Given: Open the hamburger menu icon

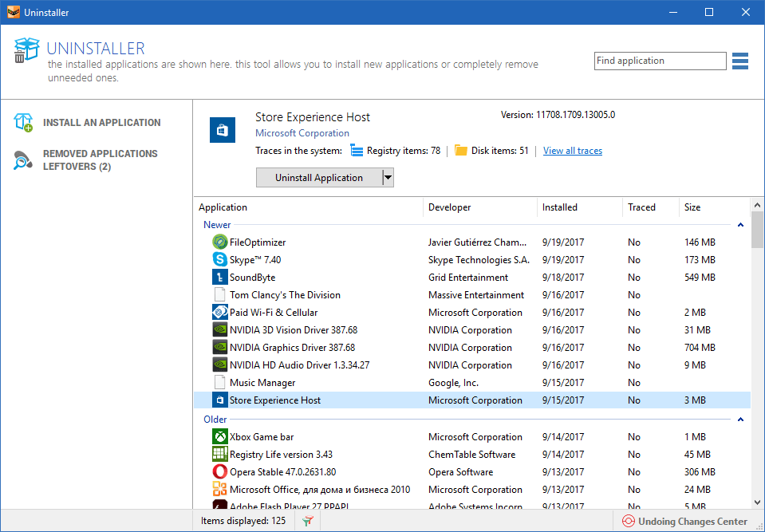Looking at the screenshot, I should click(740, 61).
